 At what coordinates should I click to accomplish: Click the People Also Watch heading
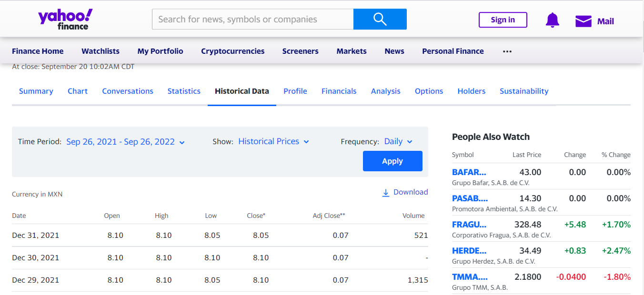tap(491, 137)
